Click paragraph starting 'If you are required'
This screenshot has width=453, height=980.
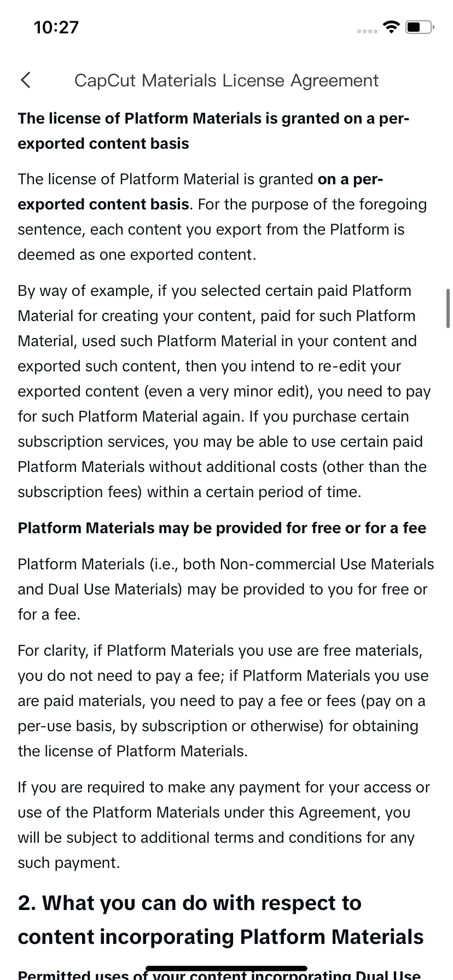[x=224, y=825]
